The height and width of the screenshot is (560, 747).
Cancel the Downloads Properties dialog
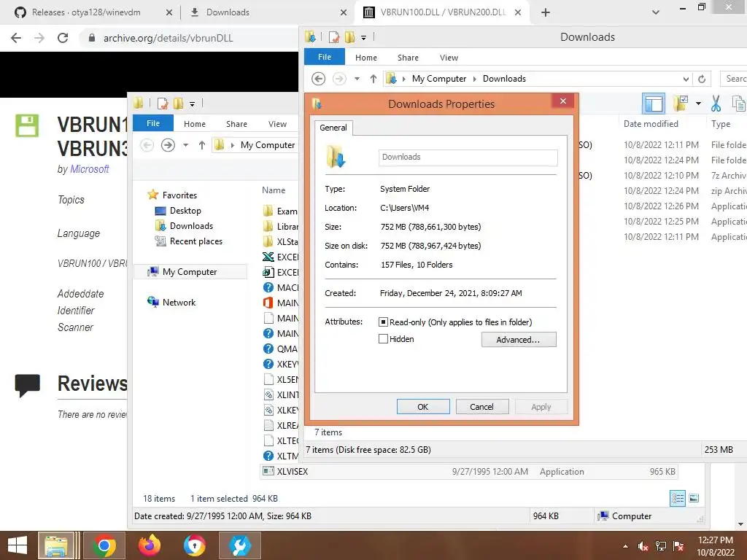coord(482,407)
